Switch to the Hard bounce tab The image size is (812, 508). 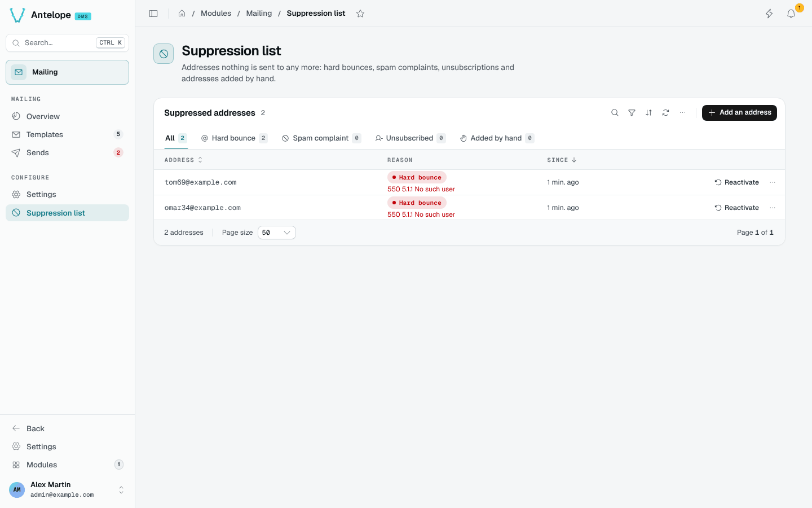pos(234,138)
